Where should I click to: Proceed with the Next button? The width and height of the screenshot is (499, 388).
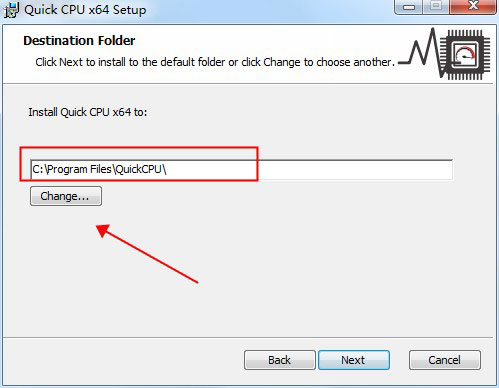354,360
